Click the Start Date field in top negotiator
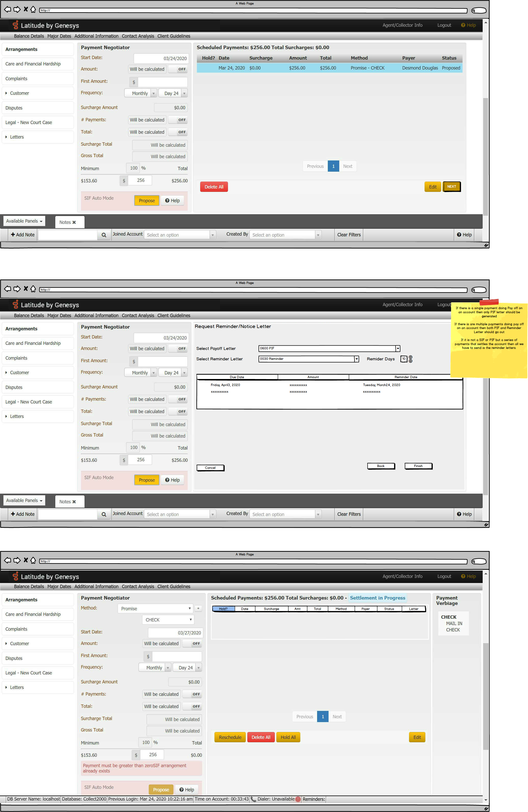 click(x=160, y=58)
